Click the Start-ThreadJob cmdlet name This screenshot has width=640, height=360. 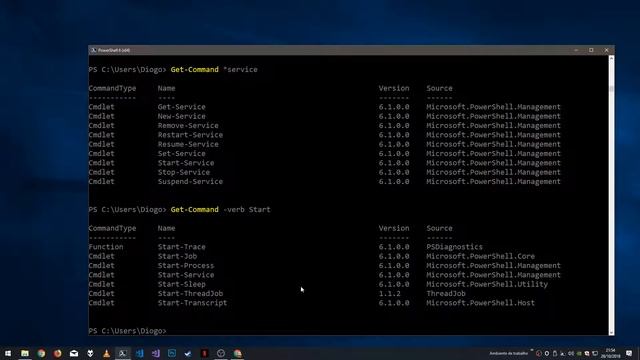tap(190, 294)
